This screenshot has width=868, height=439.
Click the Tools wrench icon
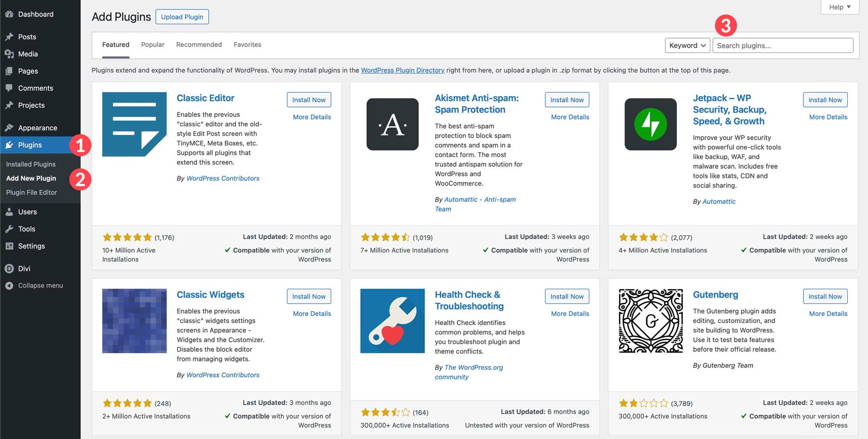(x=10, y=229)
